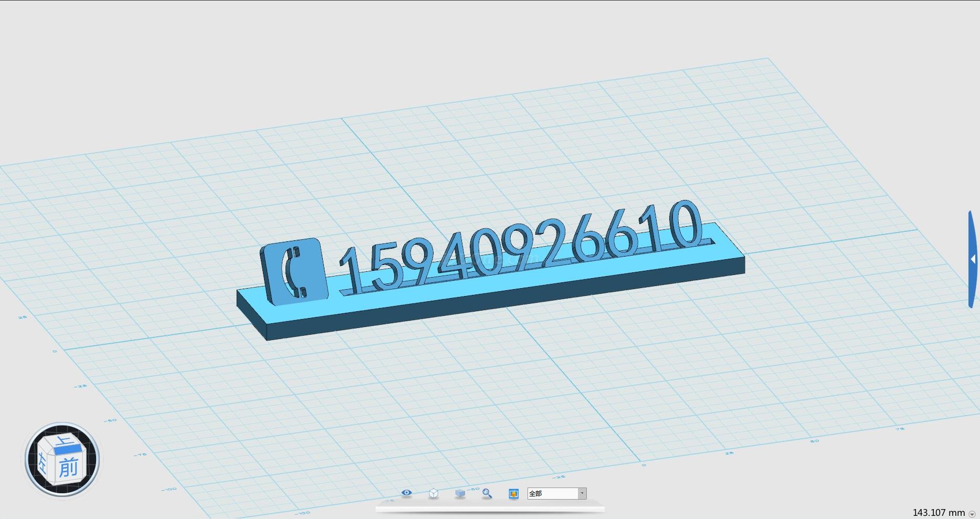
Task: Select the solid shaded box display icon
Action: (x=460, y=493)
